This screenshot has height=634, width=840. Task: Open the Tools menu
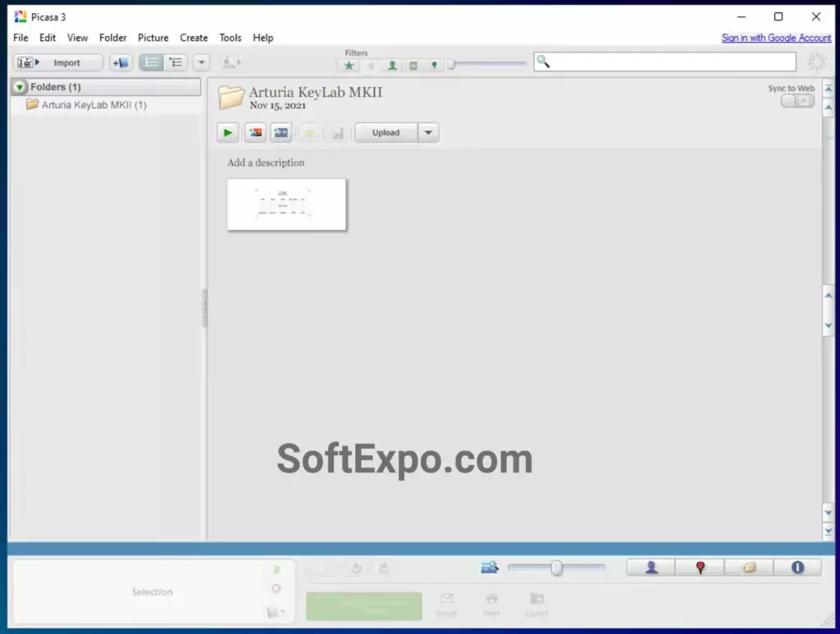[231, 38]
